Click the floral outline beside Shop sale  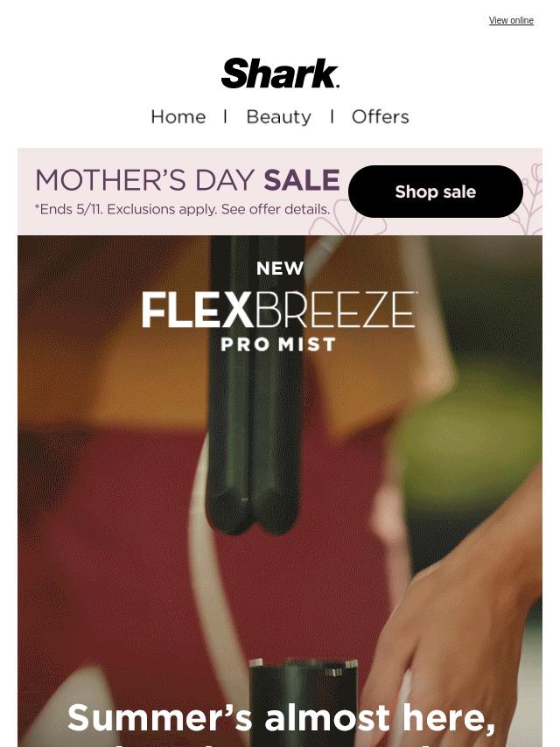[532, 198]
